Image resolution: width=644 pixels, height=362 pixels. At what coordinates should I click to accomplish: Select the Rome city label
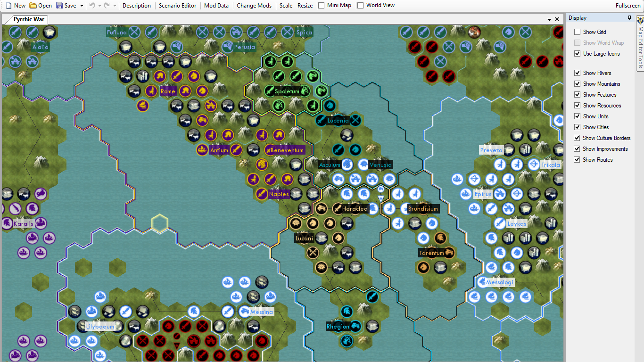click(168, 91)
